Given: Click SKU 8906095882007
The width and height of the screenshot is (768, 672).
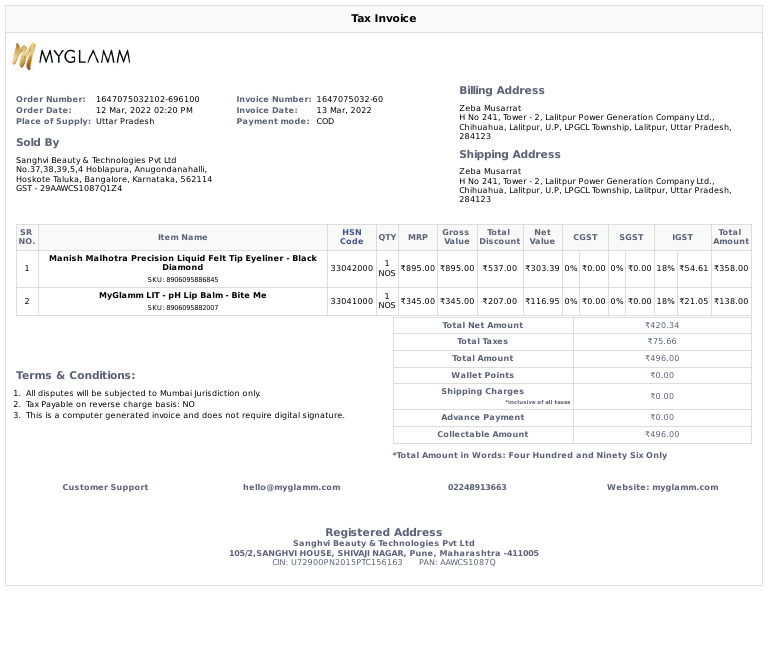Looking at the screenshot, I should tap(183, 308).
